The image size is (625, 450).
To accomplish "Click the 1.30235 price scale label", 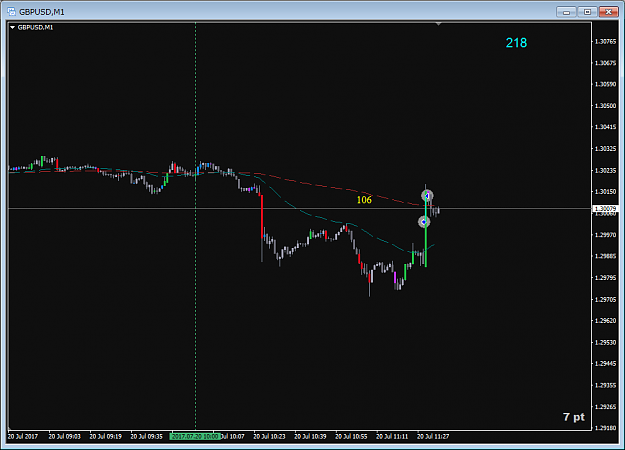I will 605,170.
